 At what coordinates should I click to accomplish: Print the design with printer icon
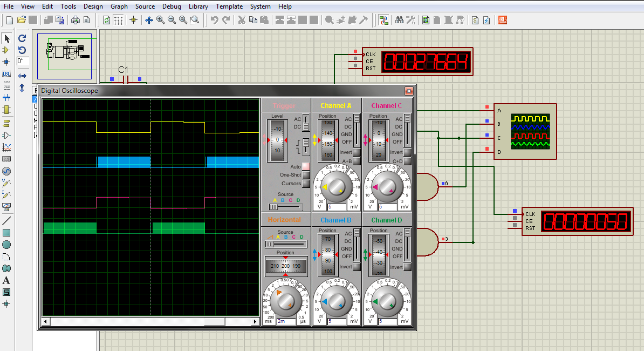tap(75, 20)
